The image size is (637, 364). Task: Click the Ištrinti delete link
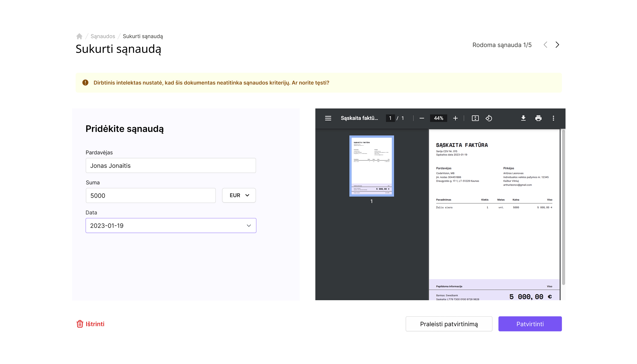point(90,324)
